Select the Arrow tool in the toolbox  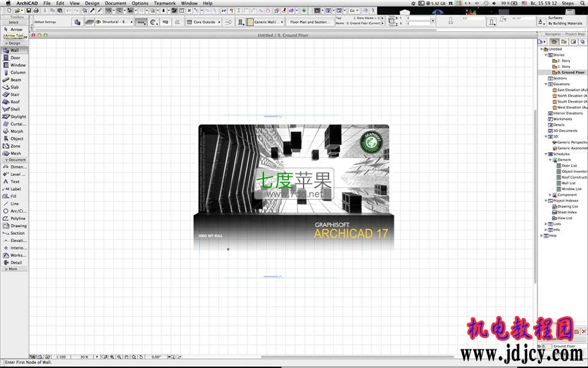[x=13, y=29]
